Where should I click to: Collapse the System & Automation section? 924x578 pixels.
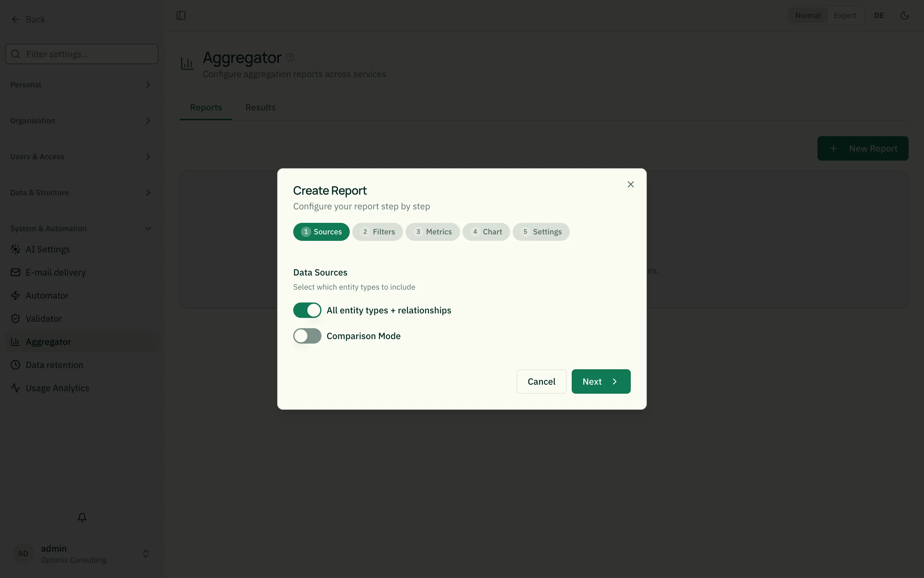(x=81, y=229)
